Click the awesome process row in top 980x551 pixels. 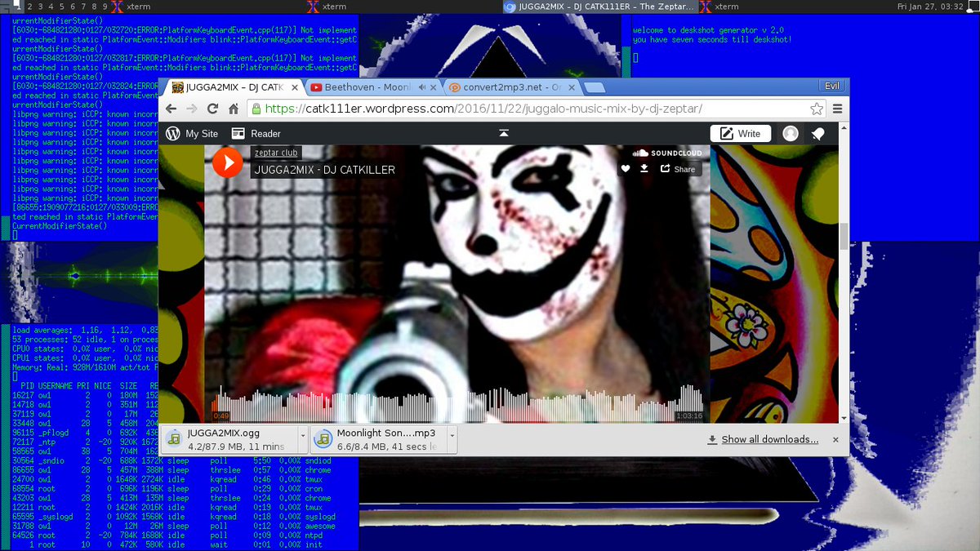point(174,526)
